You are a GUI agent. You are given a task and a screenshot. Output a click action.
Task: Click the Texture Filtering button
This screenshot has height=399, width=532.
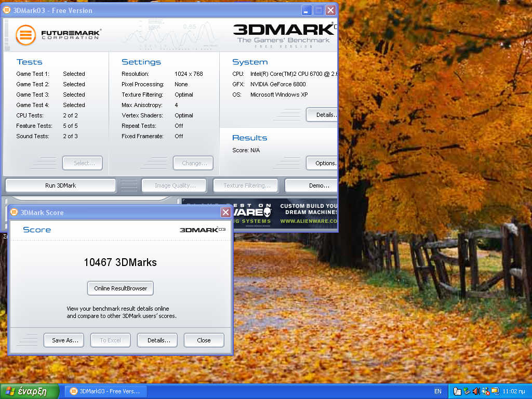point(246,185)
